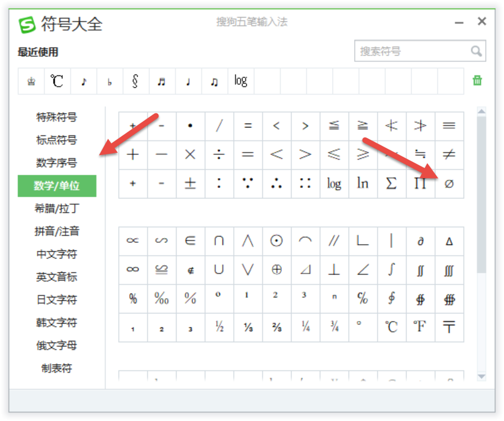Insert the ℉ Fahrenheit symbol
The height and width of the screenshot is (421, 504).
(420, 327)
